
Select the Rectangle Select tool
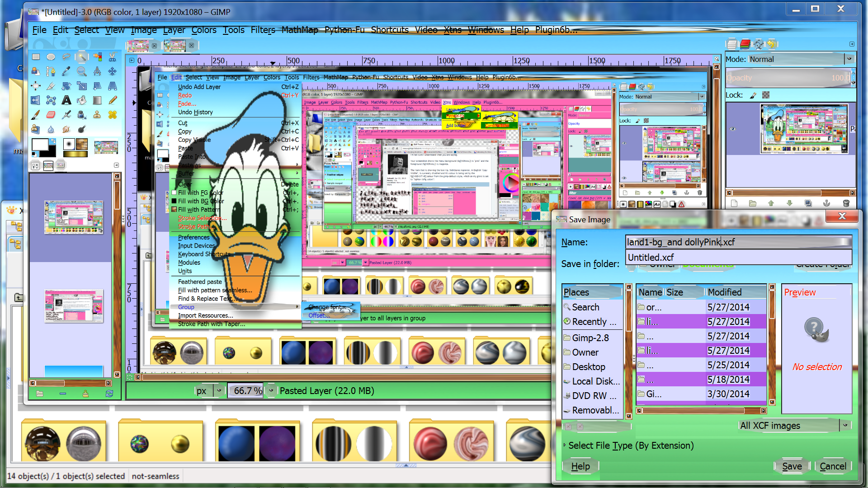point(36,57)
